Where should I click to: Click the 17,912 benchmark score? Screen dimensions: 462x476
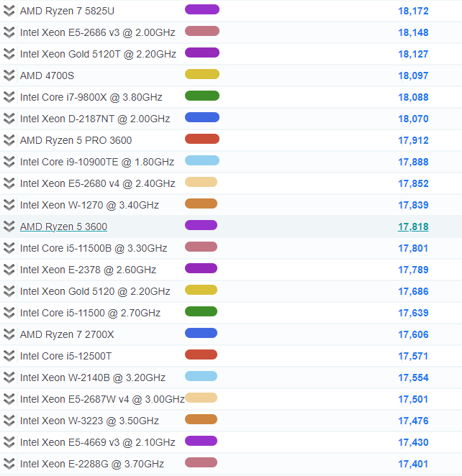point(413,140)
